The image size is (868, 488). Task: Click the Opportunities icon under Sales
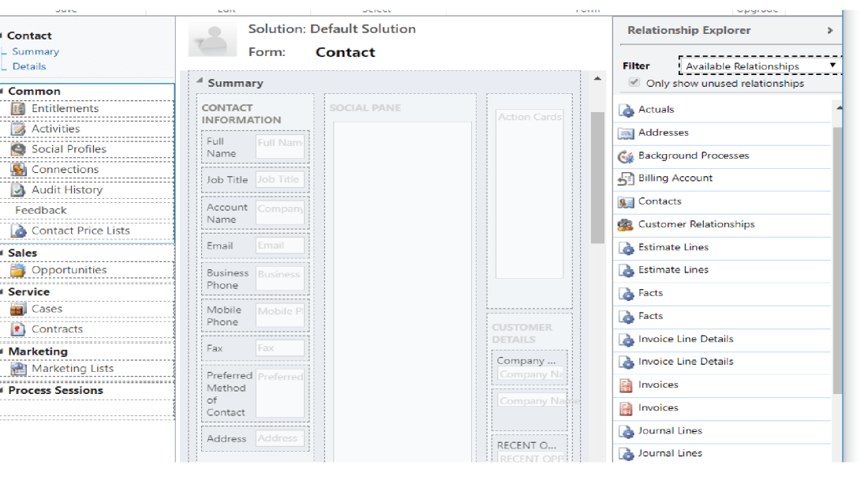(x=17, y=270)
